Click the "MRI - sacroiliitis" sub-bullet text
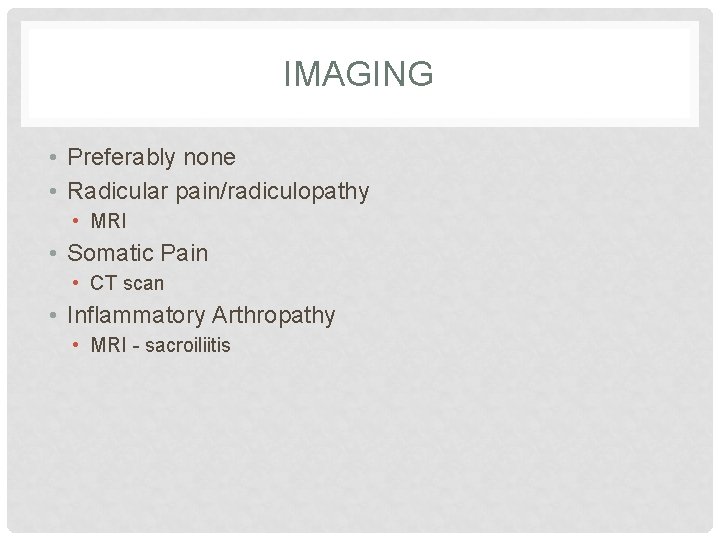This screenshot has width=720, height=540. pos(160,345)
